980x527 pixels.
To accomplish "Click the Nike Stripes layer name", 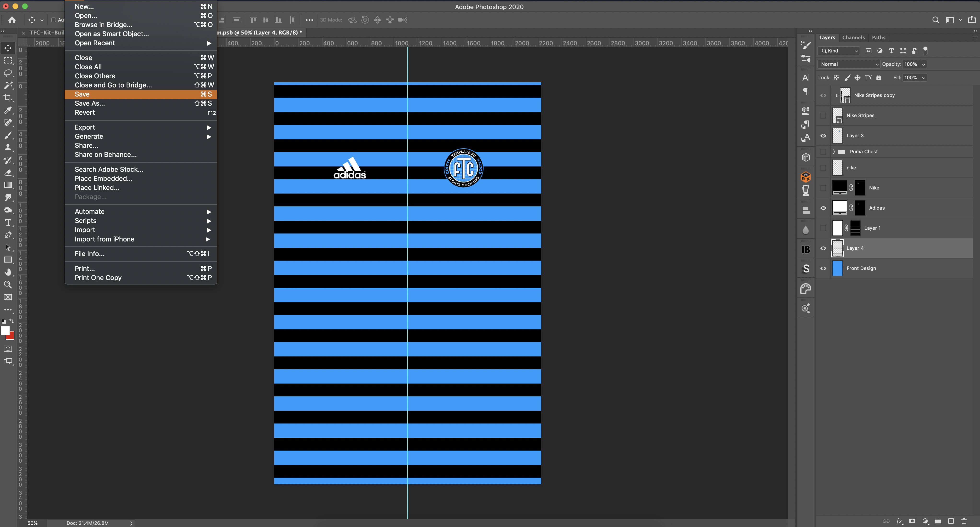I will pos(860,115).
